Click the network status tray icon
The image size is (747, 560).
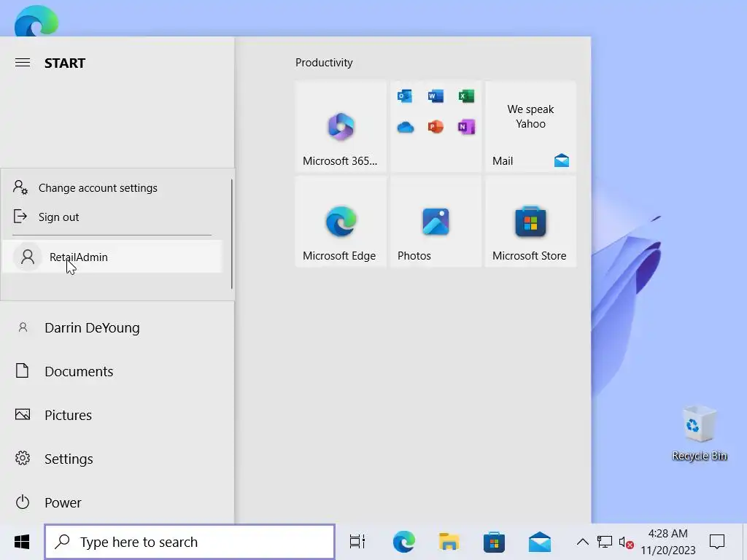click(605, 542)
